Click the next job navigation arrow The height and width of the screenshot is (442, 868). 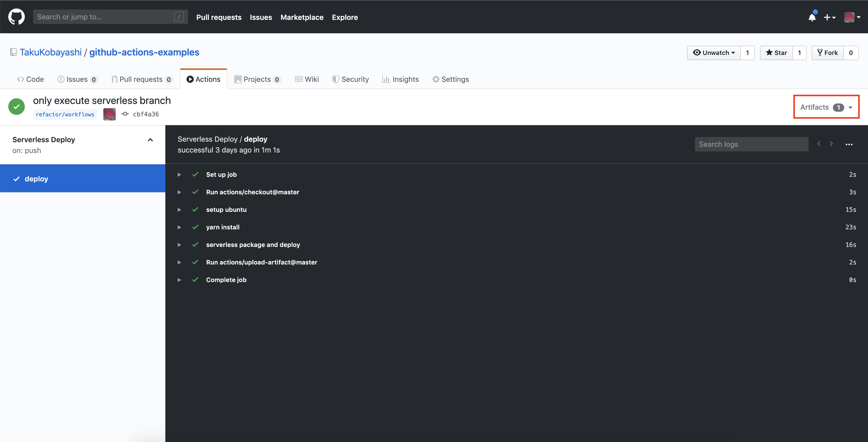[831, 144]
